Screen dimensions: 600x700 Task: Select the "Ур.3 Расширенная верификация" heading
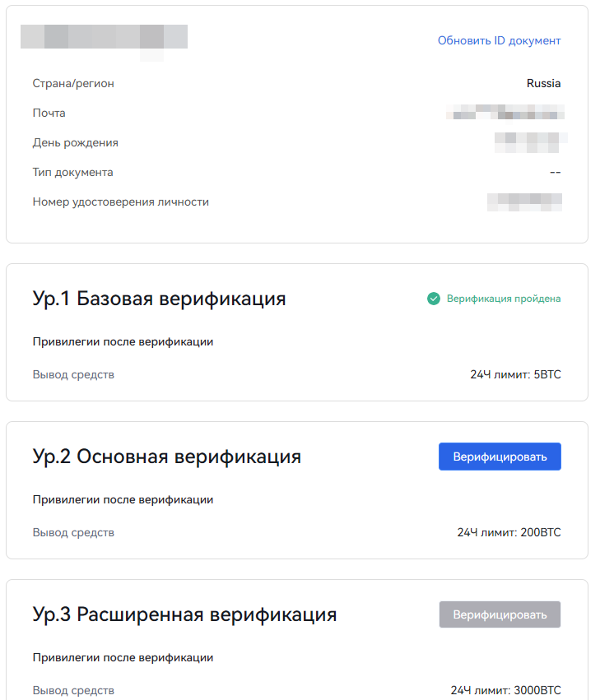pos(185,614)
